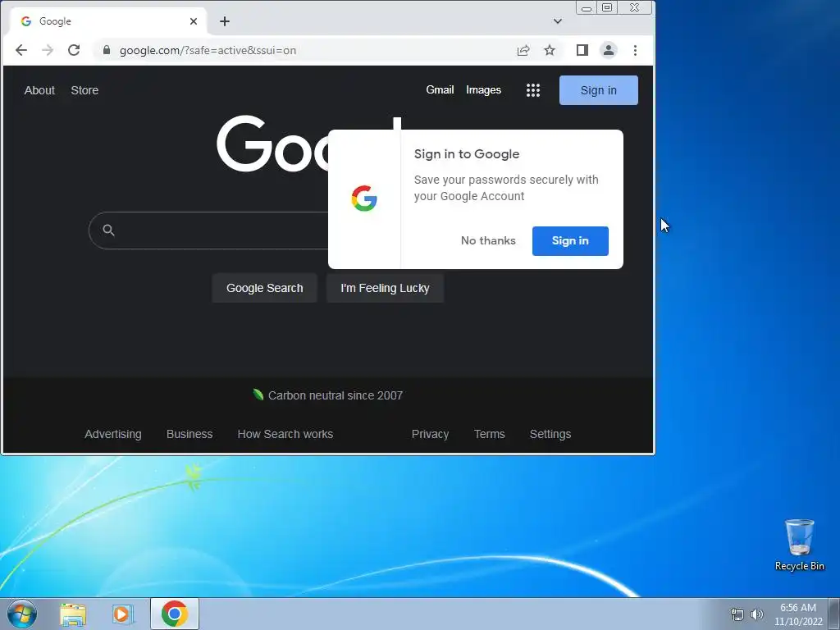840x630 pixels.
Task: Open the Chrome profile avatar menu
Action: (609, 50)
